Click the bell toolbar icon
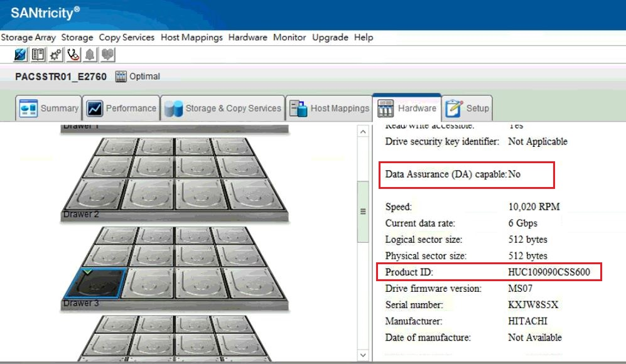Screen dimensions: 626x364 coord(90,55)
